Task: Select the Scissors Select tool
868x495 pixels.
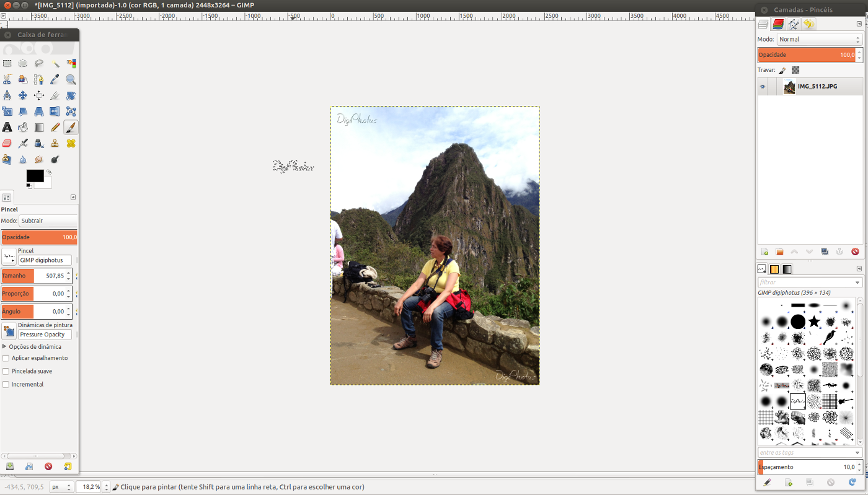Action: [x=7, y=79]
